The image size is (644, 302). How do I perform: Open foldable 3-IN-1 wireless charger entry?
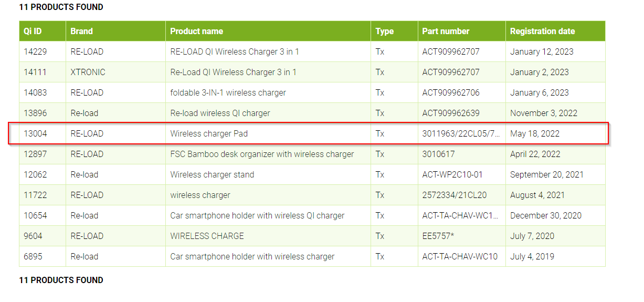point(228,93)
